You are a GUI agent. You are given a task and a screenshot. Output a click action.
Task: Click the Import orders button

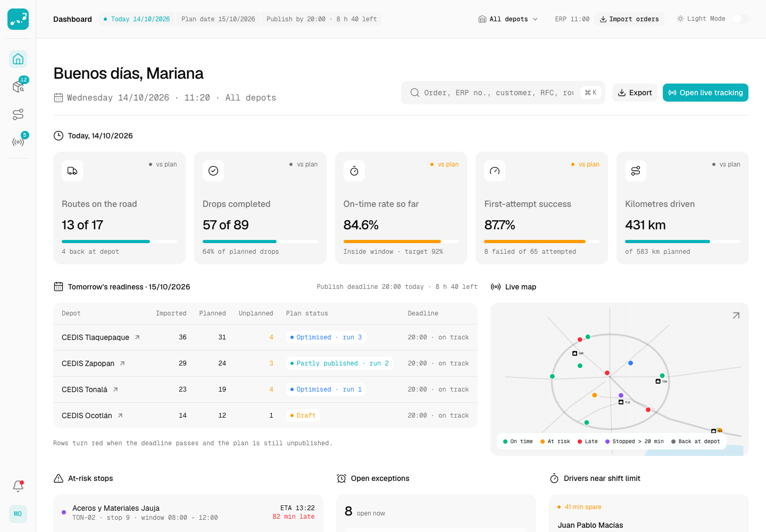pos(629,19)
